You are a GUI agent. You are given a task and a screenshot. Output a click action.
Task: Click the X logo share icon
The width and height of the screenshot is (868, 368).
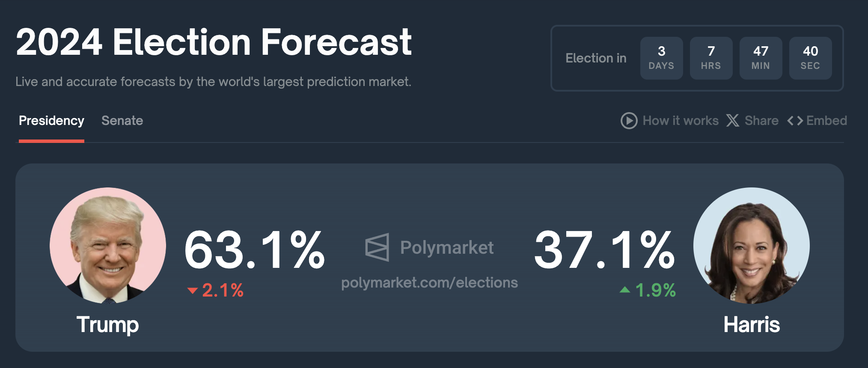(x=732, y=121)
